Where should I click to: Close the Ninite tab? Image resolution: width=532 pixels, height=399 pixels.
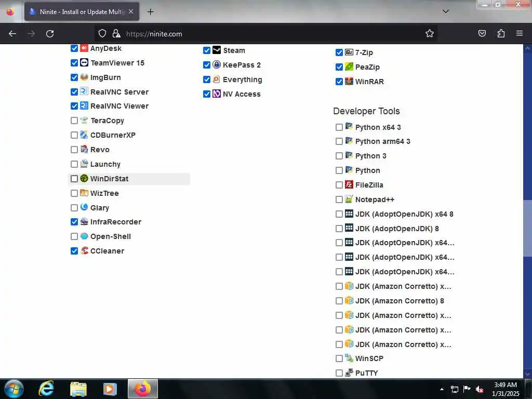click(131, 12)
